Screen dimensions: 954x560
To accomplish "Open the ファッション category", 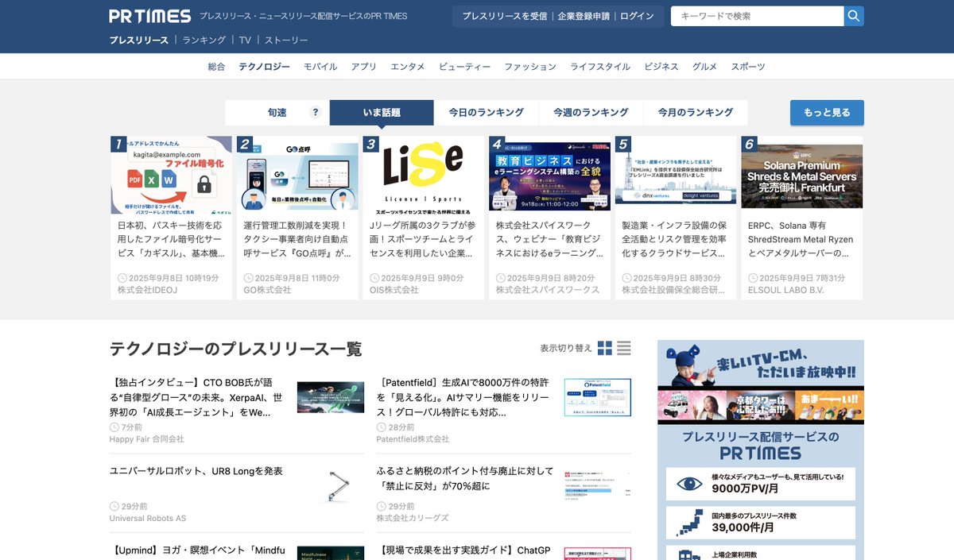I will (x=530, y=67).
